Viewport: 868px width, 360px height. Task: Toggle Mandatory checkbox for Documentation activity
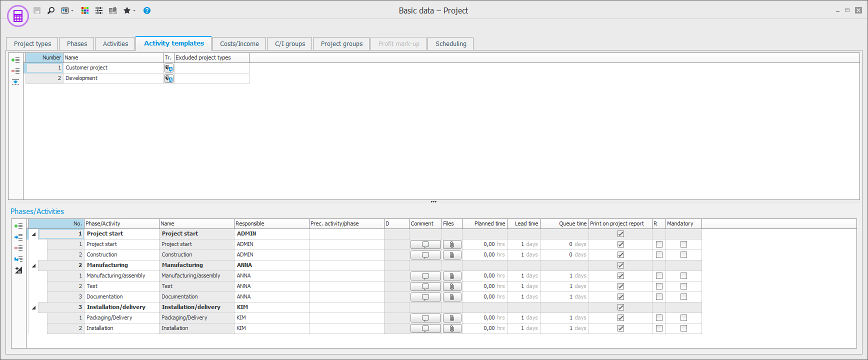683,297
